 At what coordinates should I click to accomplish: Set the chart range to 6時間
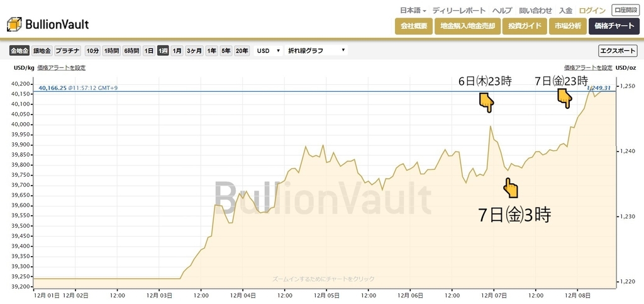tap(131, 51)
